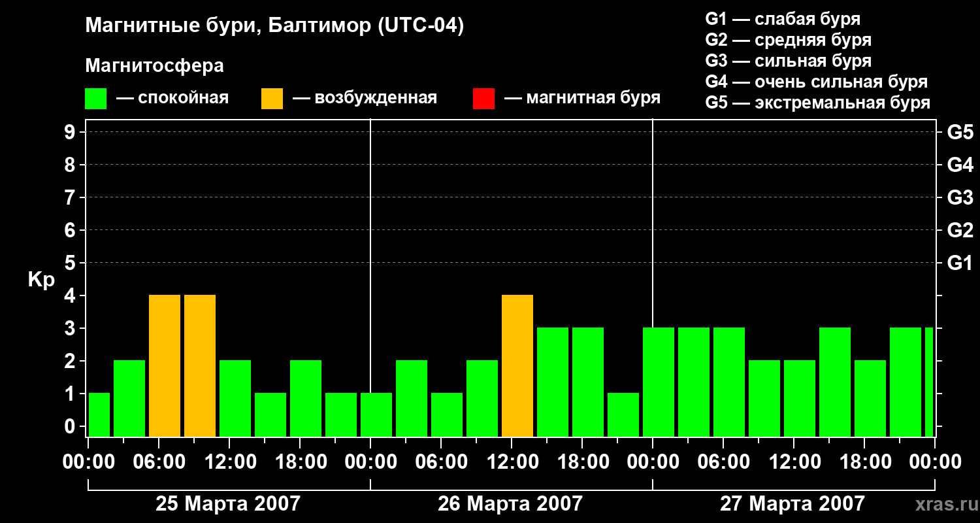Viewport: 980px width, 523px height.
Task: Click the date label '26 Марта 2007'
Action: (x=510, y=503)
